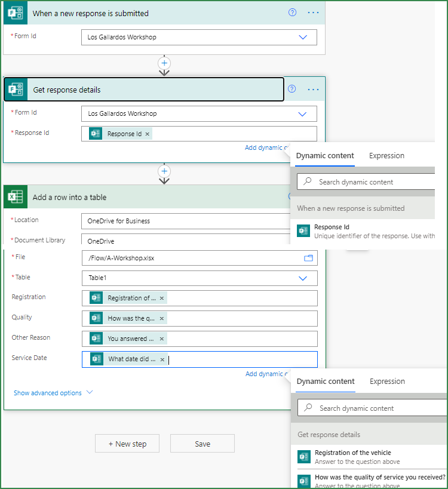Click into the Quality field
The width and height of the screenshot is (448, 489).
coord(200,318)
